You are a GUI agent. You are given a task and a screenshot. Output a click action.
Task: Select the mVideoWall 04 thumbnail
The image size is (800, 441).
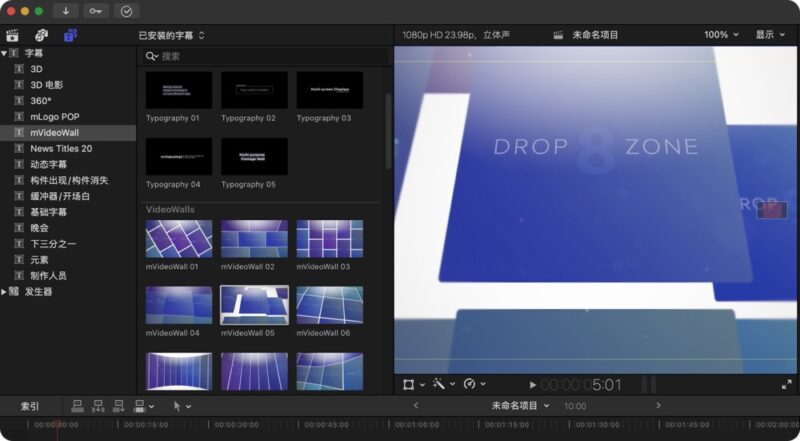[x=179, y=305]
